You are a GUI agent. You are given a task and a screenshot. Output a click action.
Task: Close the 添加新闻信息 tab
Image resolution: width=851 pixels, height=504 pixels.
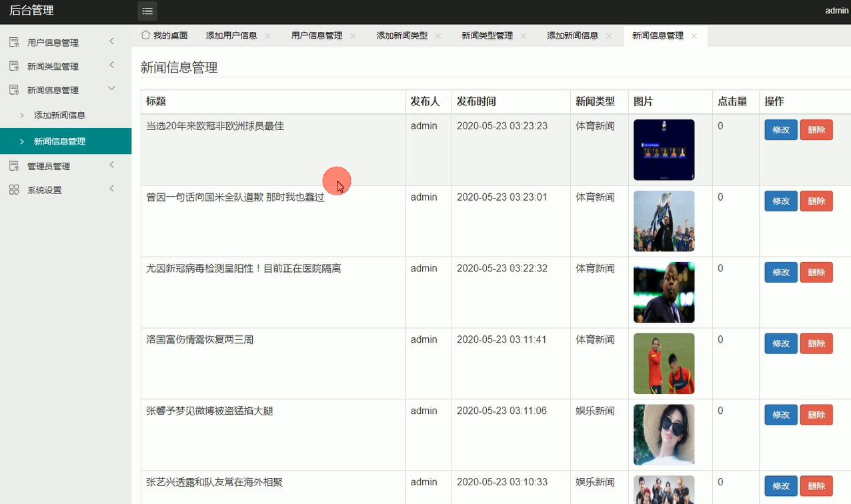[x=609, y=36]
